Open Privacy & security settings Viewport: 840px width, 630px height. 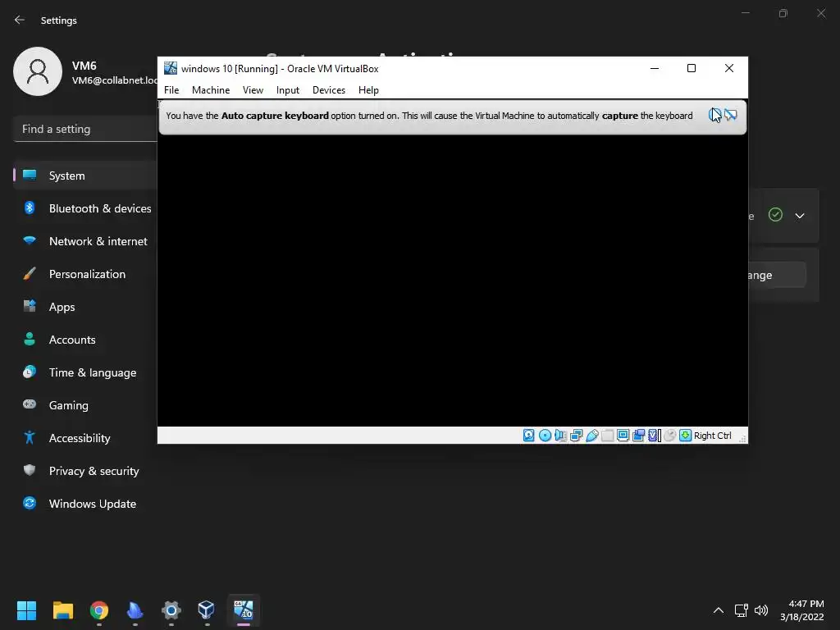pos(85,471)
